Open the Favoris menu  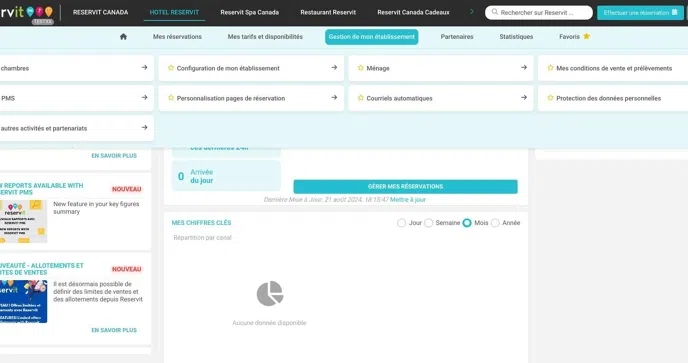pos(569,37)
